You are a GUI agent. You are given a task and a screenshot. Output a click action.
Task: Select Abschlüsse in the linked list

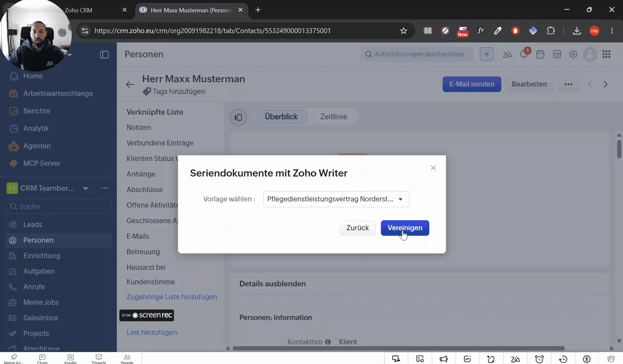[145, 190]
